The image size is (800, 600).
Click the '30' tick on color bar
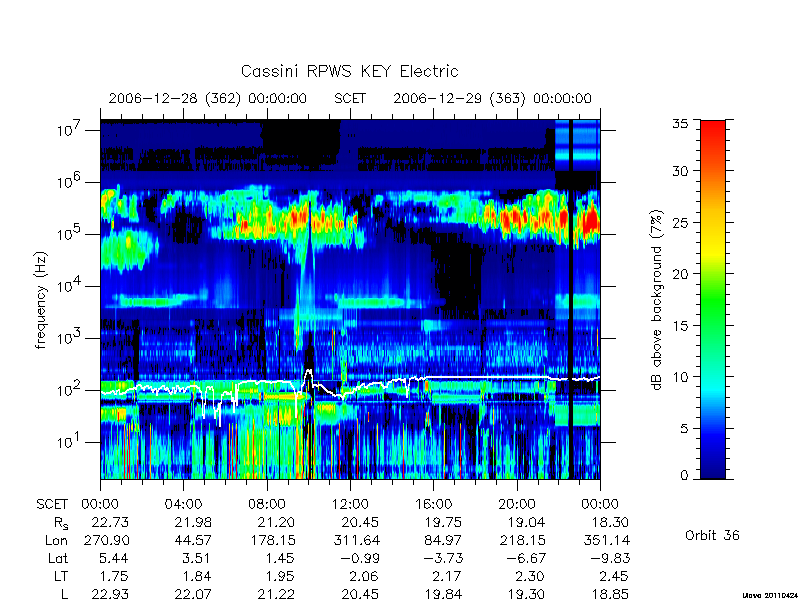680,170
